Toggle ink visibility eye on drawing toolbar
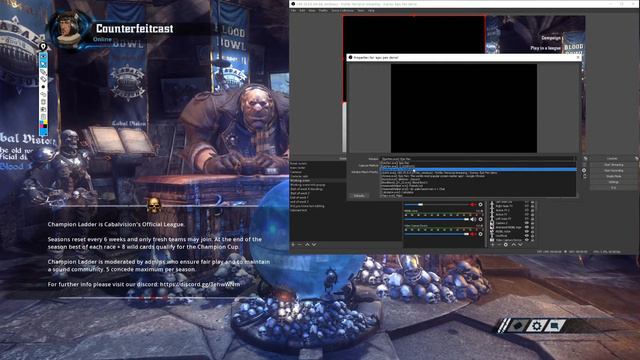This screenshot has width=640, height=360. (43, 56)
